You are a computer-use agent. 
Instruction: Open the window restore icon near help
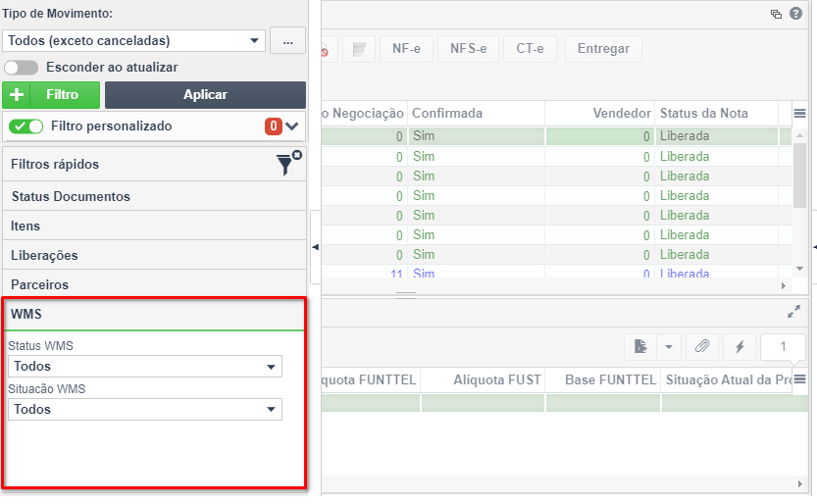pos(776,14)
